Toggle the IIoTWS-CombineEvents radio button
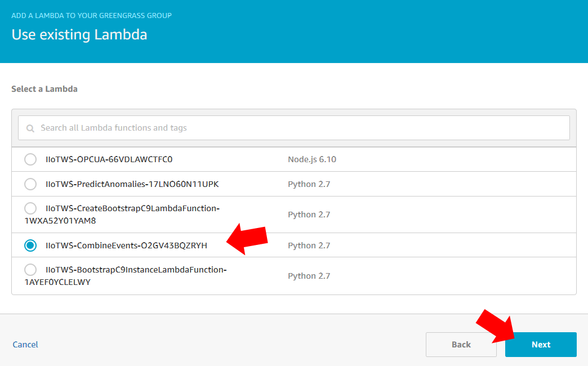This screenshot has width=588, height=366. click(x=30, y=246)
